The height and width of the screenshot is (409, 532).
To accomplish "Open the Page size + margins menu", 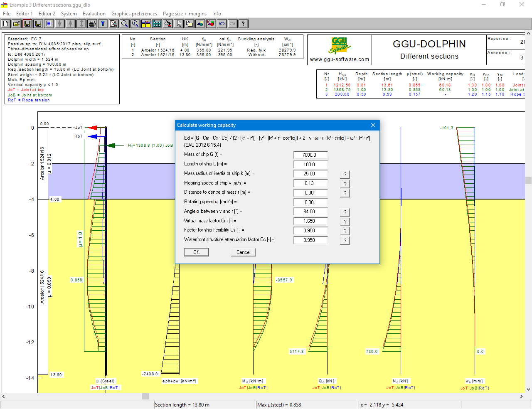I will point(185,14).
